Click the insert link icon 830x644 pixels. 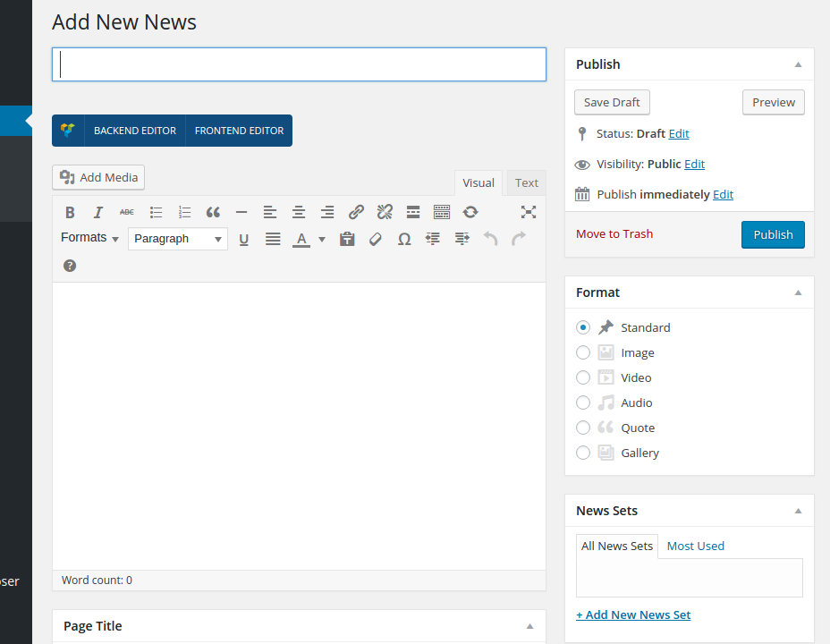(356, 212)
